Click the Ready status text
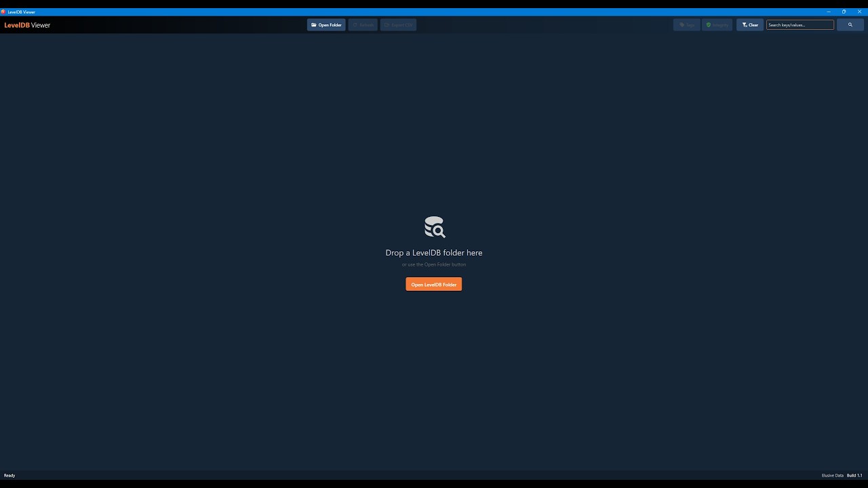The image size is (868, 488). (9, 476)
